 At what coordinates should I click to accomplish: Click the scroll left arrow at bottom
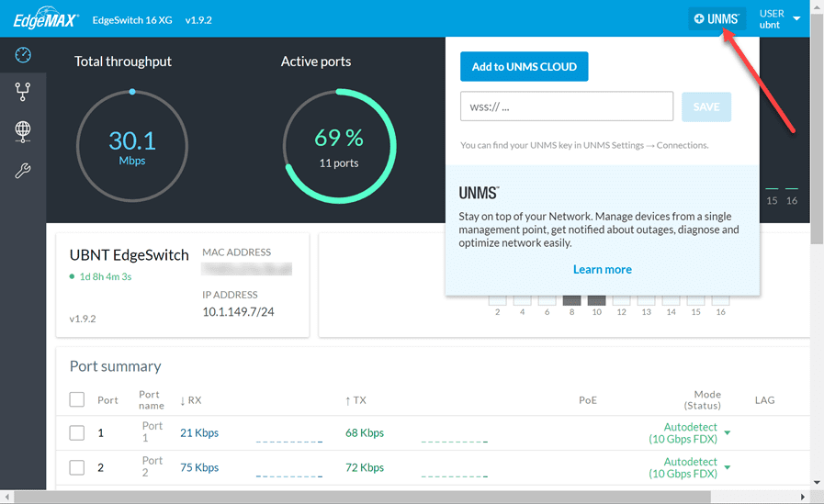(x=6, y=497)
